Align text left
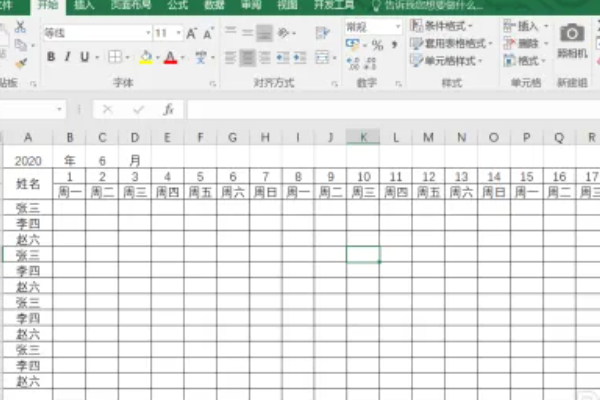The image size is (600, 400). tap(230, 58)
